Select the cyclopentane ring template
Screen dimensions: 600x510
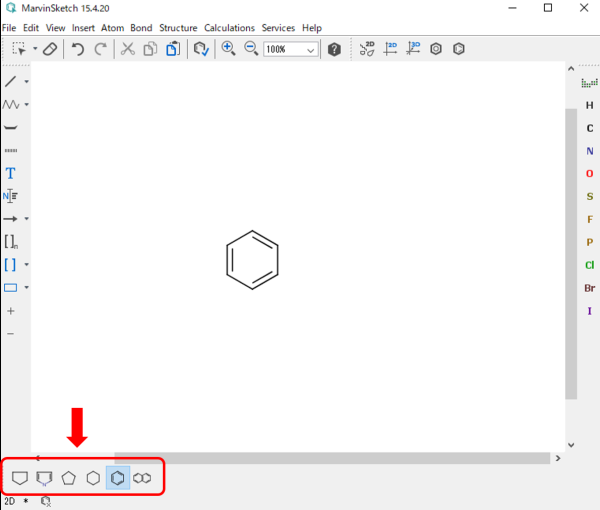click(x=69, y=478)
